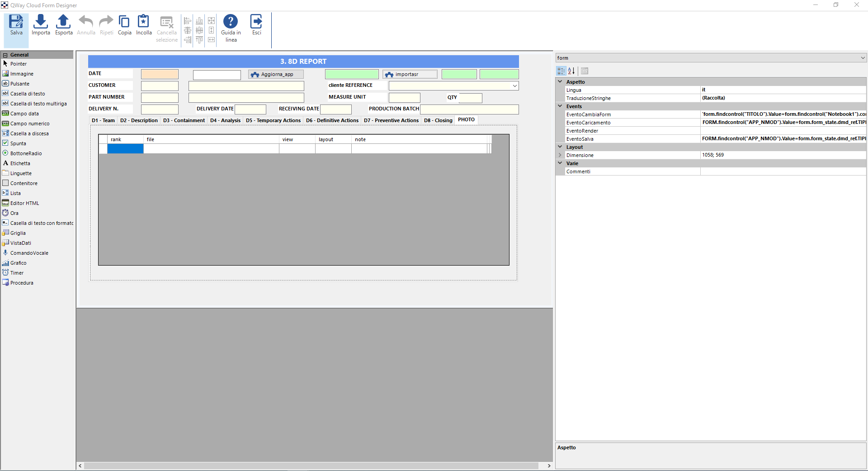Switch properties view to categorized mode
Image resolution: width=868 pixels, height=471 pixels.
tap(561, 71)
